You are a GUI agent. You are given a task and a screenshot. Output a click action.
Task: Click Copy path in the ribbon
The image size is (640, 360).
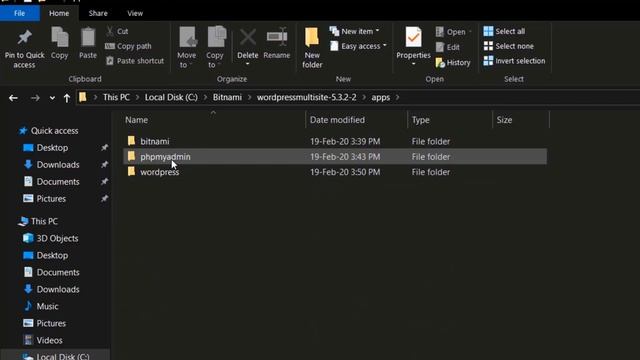point(129,46)
